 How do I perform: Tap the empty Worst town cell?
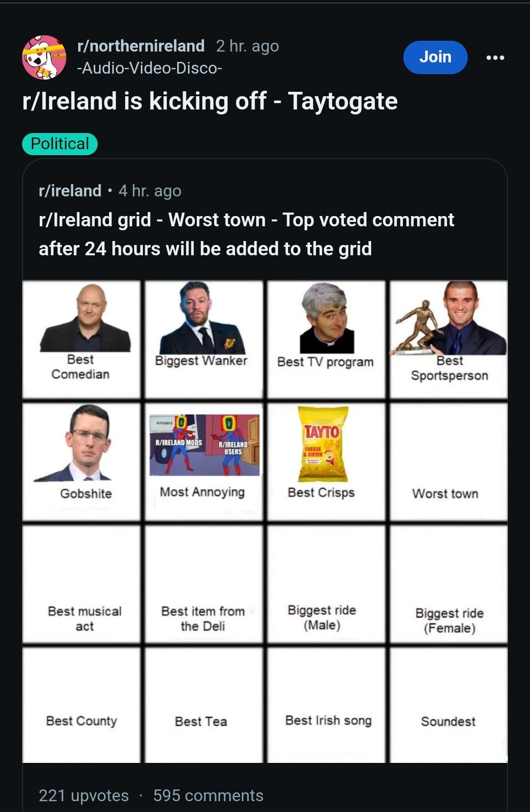(449, 461)
